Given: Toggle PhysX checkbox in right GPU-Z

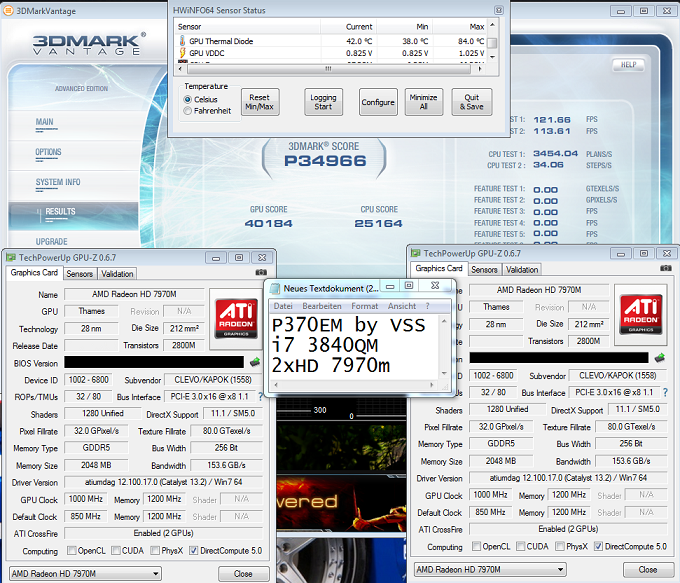Looking at the screenshot, I should (x=560, y=546).
